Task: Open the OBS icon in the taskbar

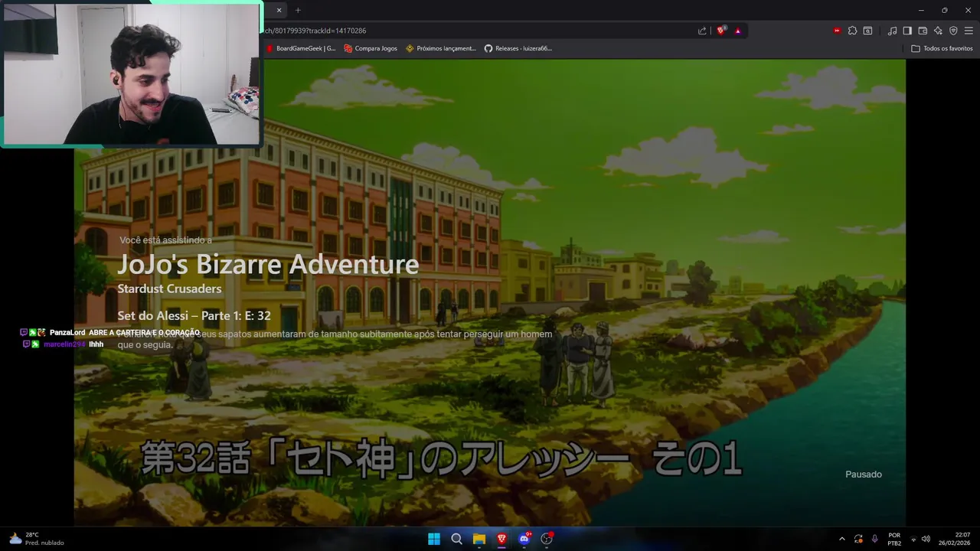Action: [547, 539]
